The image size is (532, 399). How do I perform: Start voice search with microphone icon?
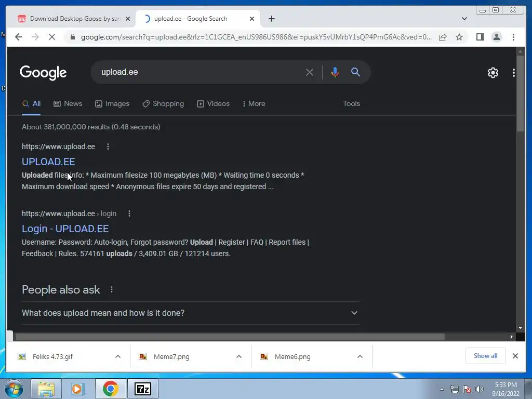pos(335,72)
